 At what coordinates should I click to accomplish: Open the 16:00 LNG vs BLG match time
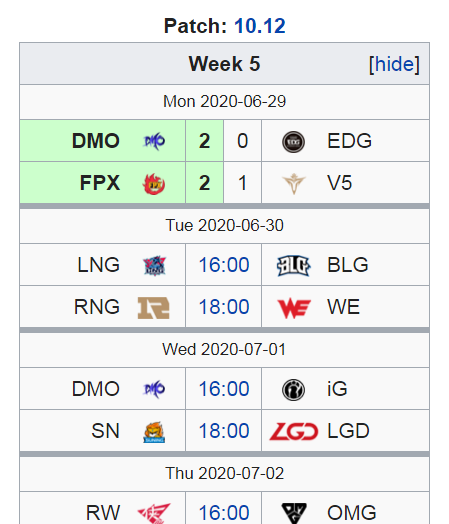pos(224,265)
